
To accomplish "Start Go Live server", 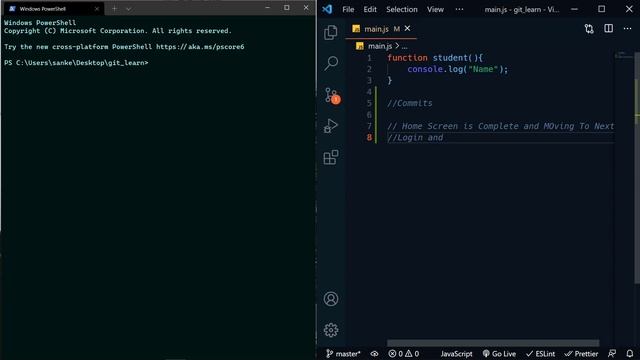I will coord(499,354).
